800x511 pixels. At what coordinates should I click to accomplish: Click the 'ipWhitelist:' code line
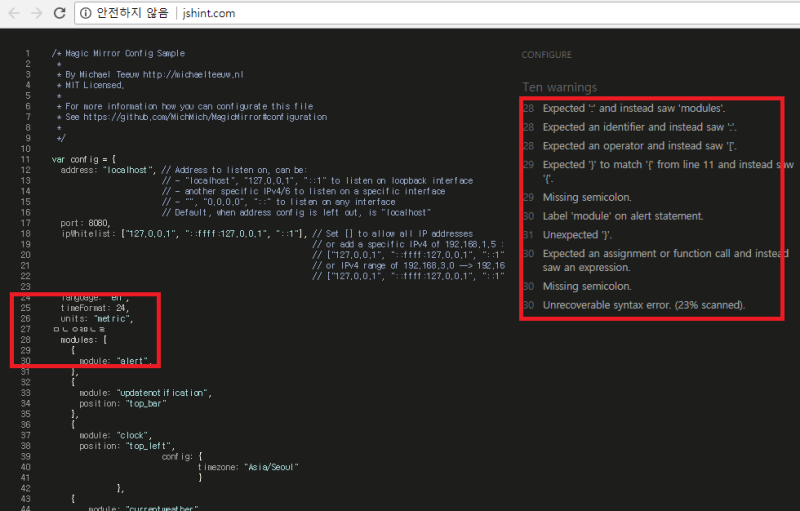(x=184, y=234)
